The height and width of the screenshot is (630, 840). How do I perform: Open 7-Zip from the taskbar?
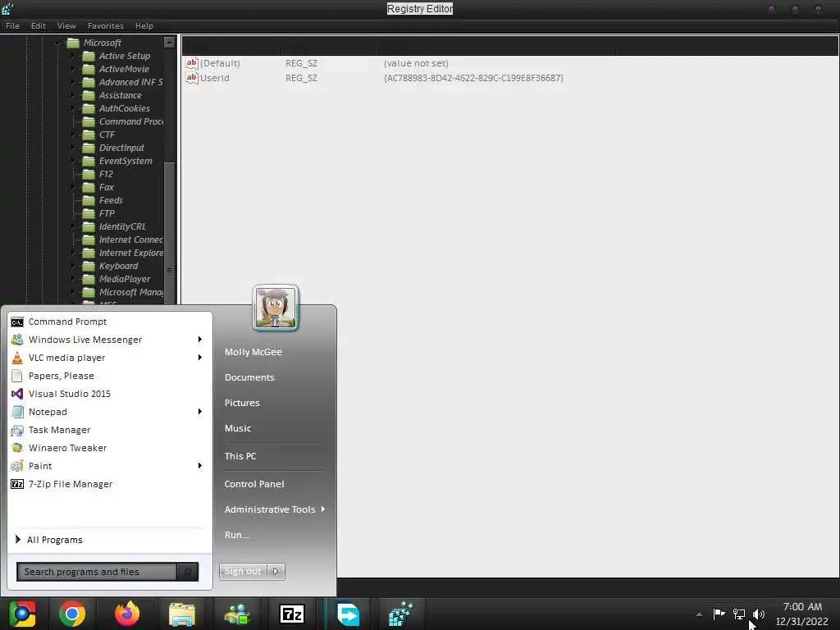292,614
